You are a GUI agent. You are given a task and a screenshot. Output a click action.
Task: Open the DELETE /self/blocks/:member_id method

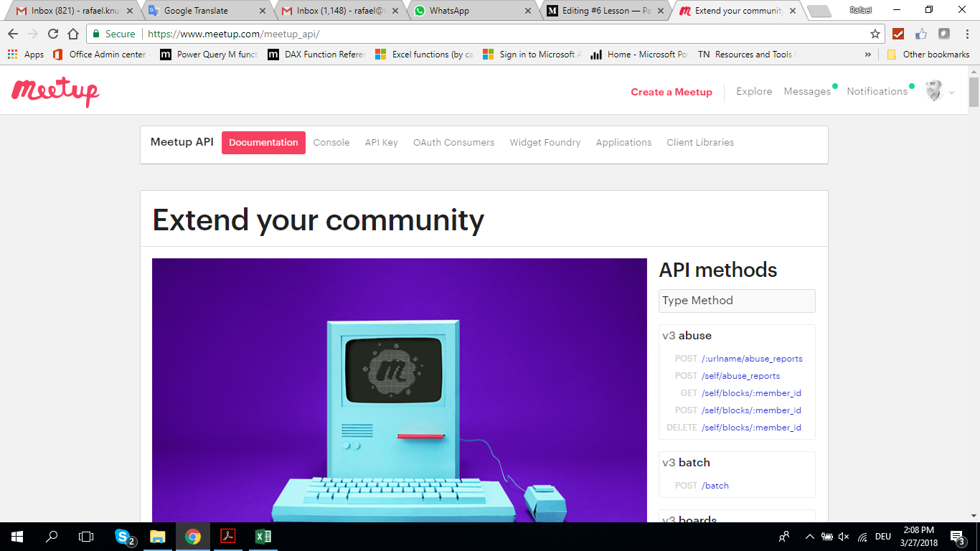point(751,428)
